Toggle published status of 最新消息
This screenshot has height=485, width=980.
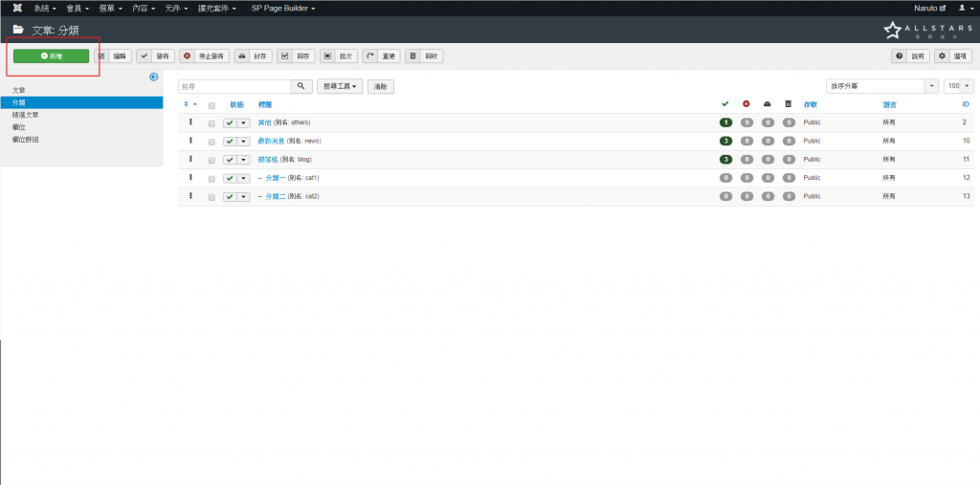click(230, 142)
